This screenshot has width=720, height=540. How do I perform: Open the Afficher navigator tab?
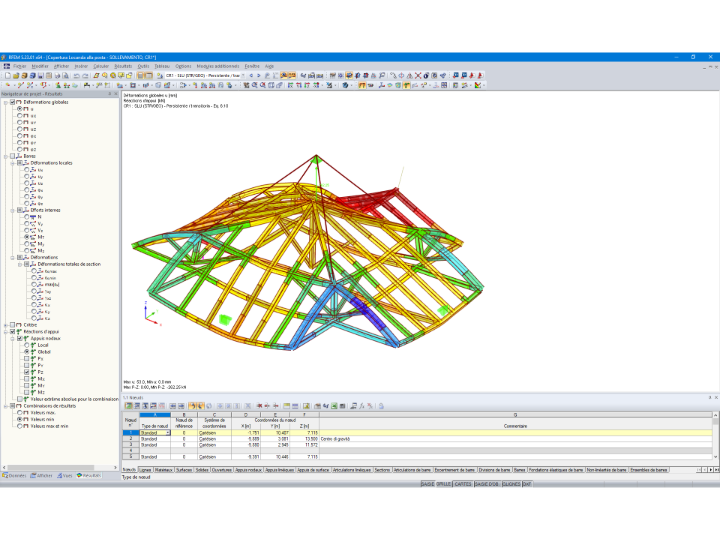pyautogui.click(x=42, y=476)
